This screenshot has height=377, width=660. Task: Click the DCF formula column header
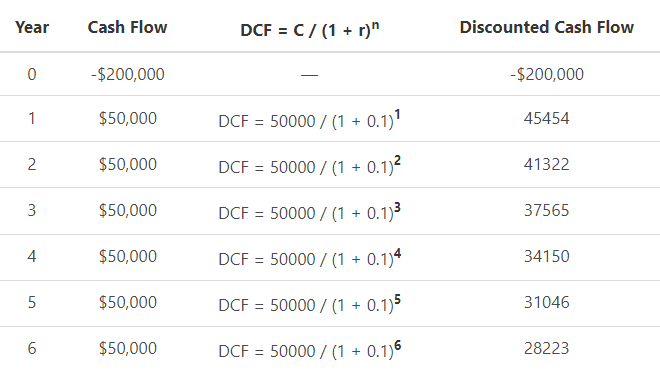click(309, 29)
